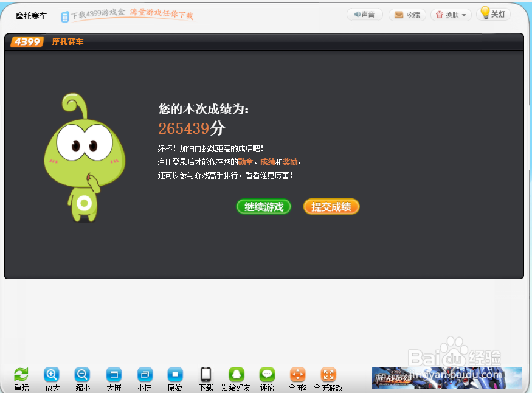Image resolution: width=532 pixels, height=393 pixels.
Task: Click the black 摩托赛车 page heading
Action: 31,16
